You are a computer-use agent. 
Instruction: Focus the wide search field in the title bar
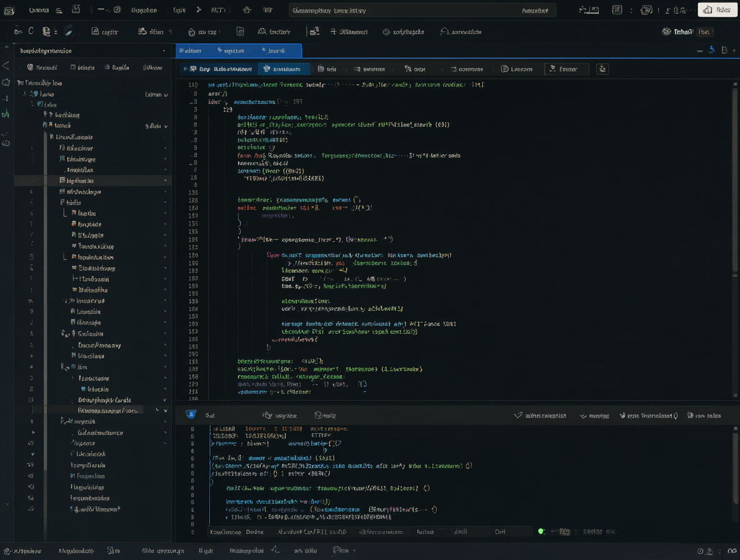(422, 11)
